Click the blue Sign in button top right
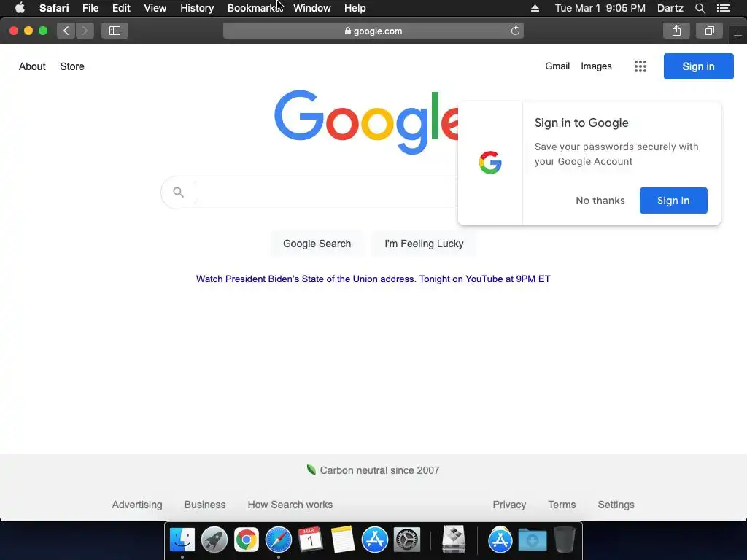The image size is (747, 560). tap(698, 66)
